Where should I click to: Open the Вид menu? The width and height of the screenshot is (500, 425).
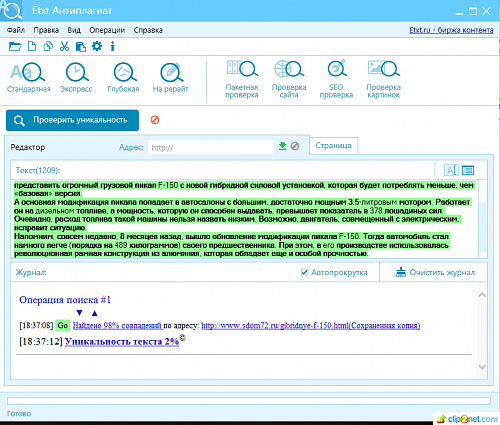point(74,30)
